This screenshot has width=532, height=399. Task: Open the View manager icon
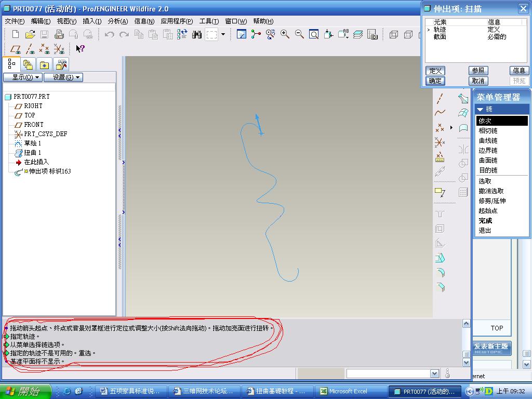coord(373,34)
